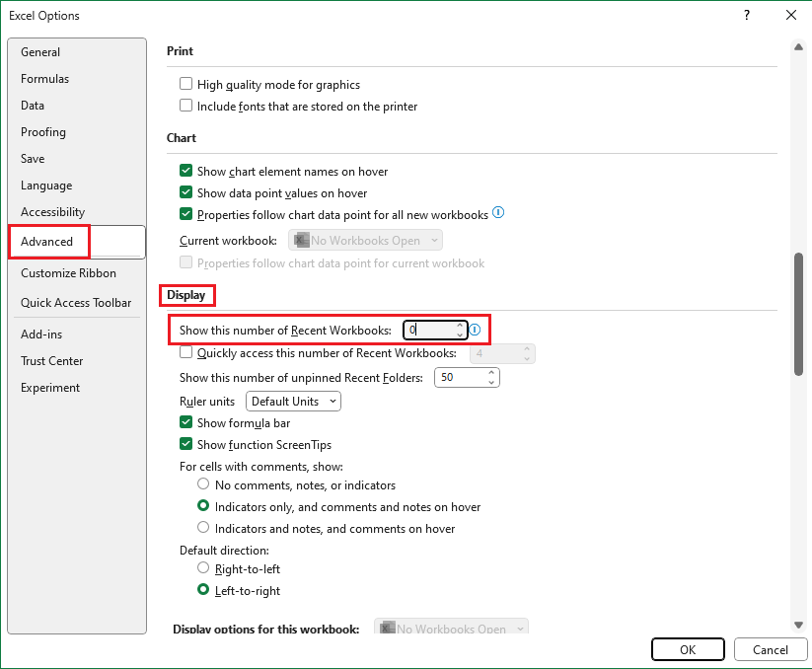The image size is (812, 669).
Task: Close the Excel Options dialog
Action: [x=790, y=15]
